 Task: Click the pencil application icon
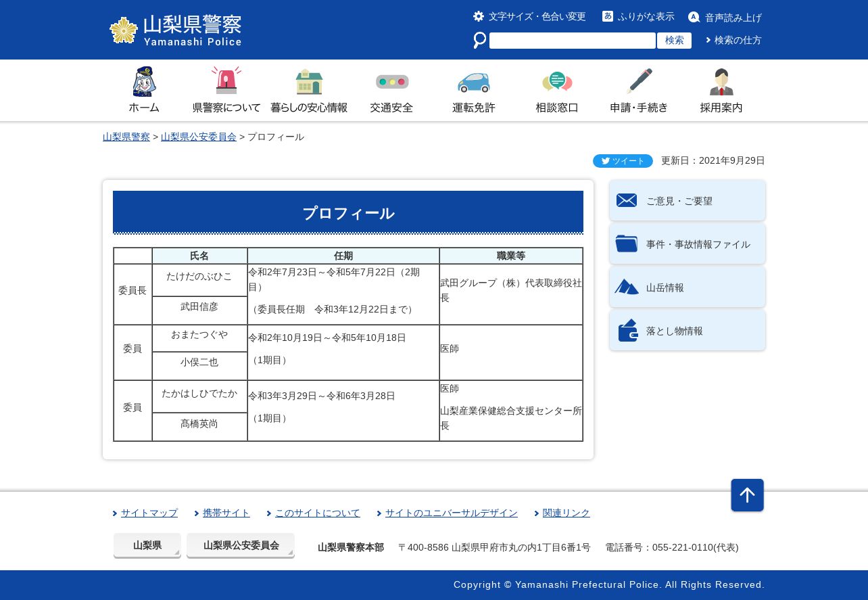coord(640,81)
